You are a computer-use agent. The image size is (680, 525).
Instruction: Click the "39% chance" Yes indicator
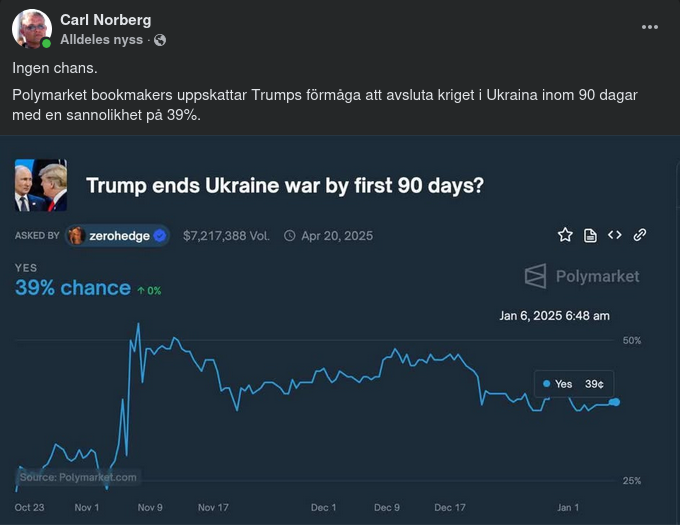pyautogui.click(x=73, y=288)
